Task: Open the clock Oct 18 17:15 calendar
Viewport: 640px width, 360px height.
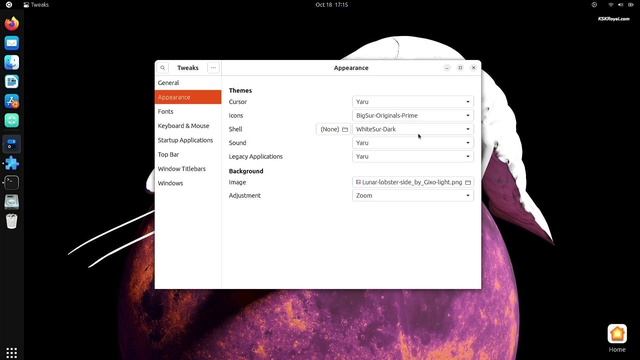Action: pyautogui.click(x=331, y=4)
